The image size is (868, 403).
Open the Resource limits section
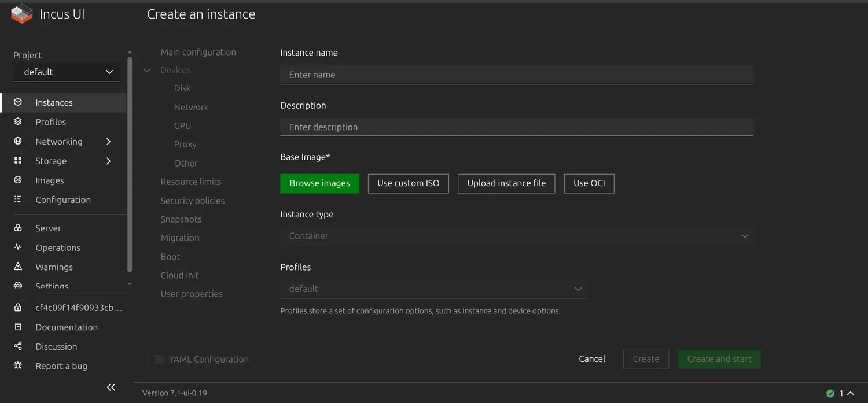191,182
